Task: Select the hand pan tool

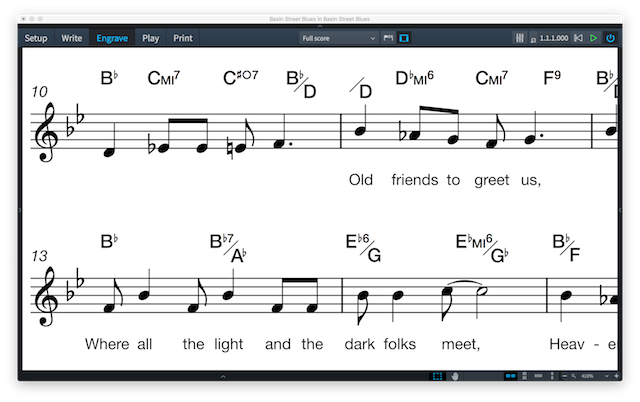Action: pyautogui.click(x=454, y=376)
